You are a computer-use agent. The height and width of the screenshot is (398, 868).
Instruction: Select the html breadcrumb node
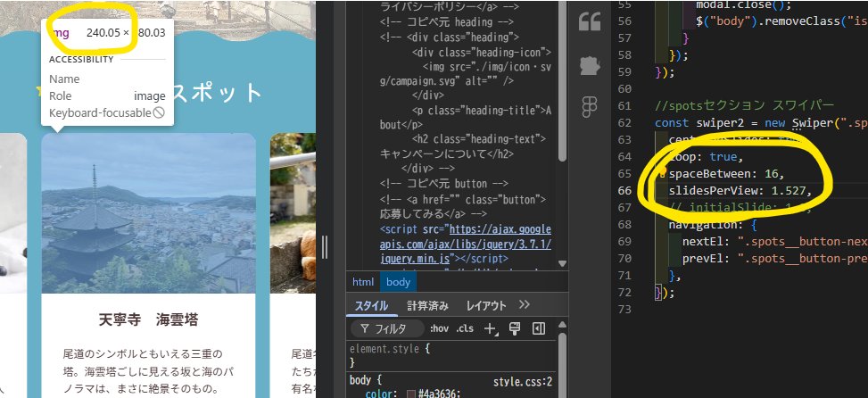point(363,282)
